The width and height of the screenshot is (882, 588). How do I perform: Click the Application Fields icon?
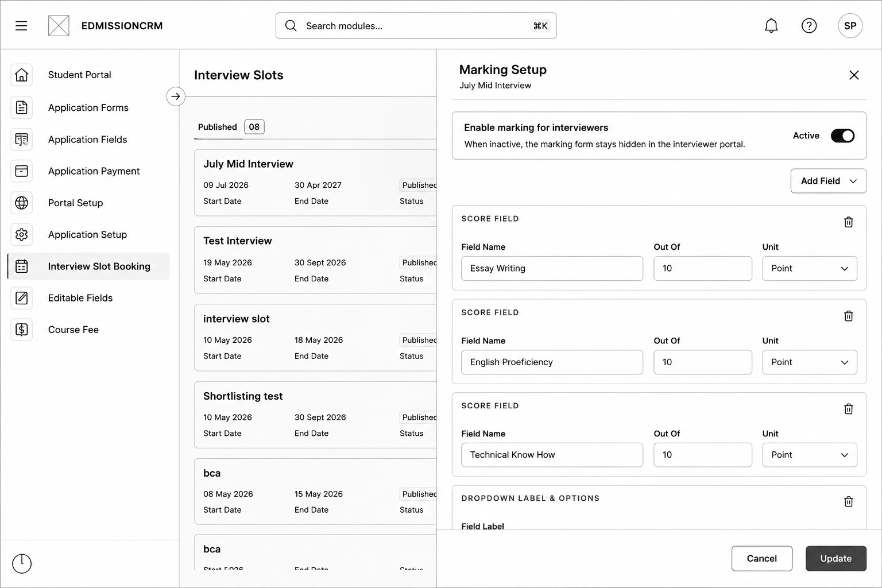click(x=22, y=140)
